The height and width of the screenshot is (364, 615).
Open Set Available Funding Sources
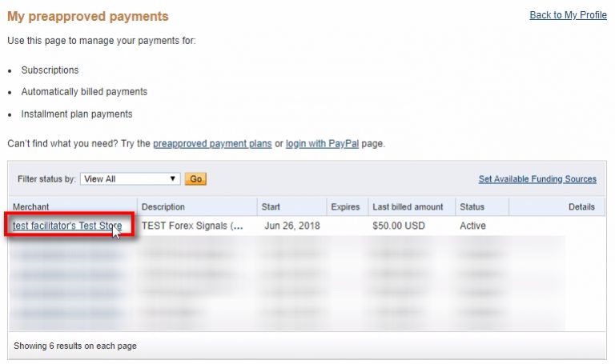[x=537, y=179]
